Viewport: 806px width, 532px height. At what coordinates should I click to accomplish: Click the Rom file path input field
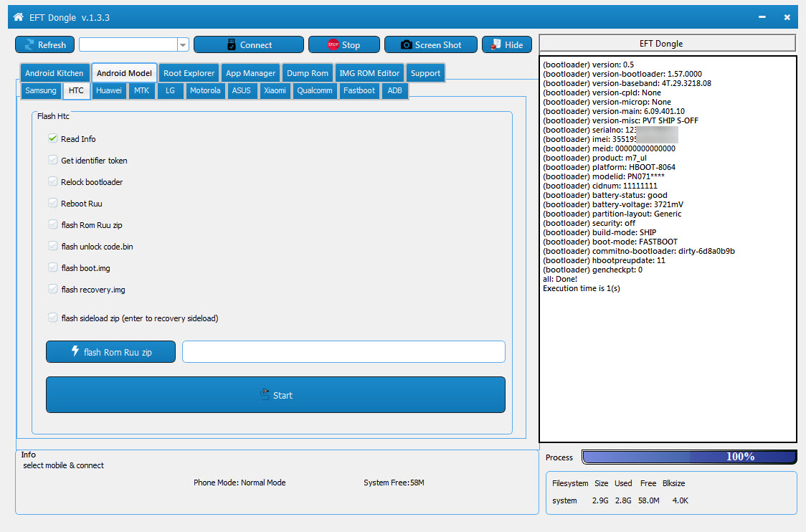coord(344,351)
